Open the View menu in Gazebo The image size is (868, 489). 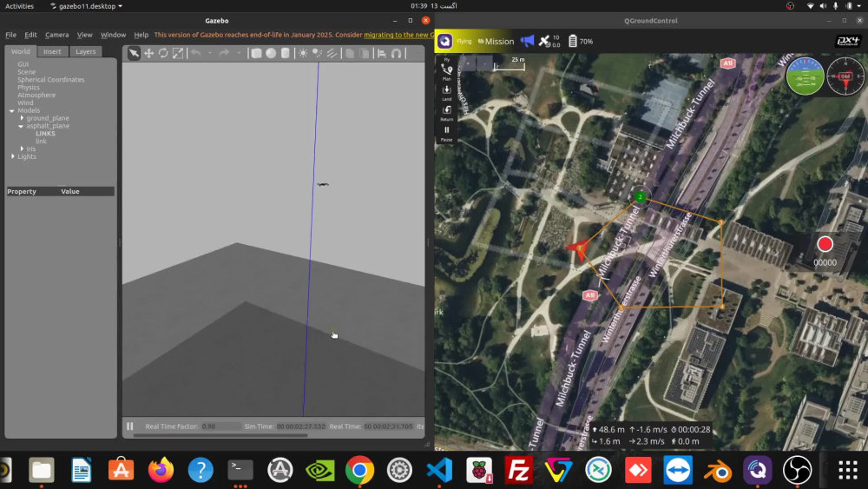click(85, 35)
